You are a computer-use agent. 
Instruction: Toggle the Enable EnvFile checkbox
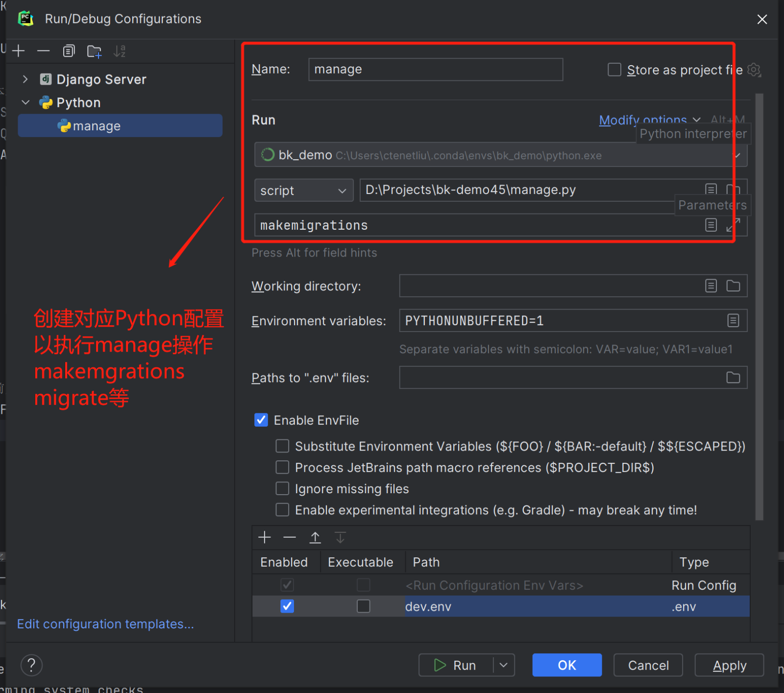pos(261,420)
